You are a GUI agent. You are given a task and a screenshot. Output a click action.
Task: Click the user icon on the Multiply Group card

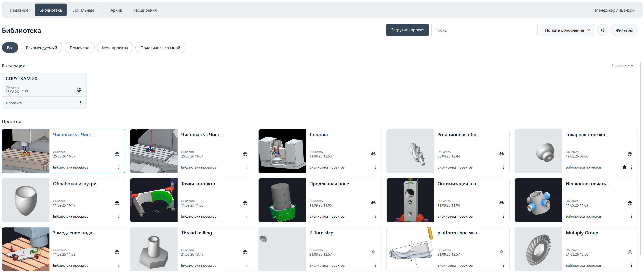629,252
